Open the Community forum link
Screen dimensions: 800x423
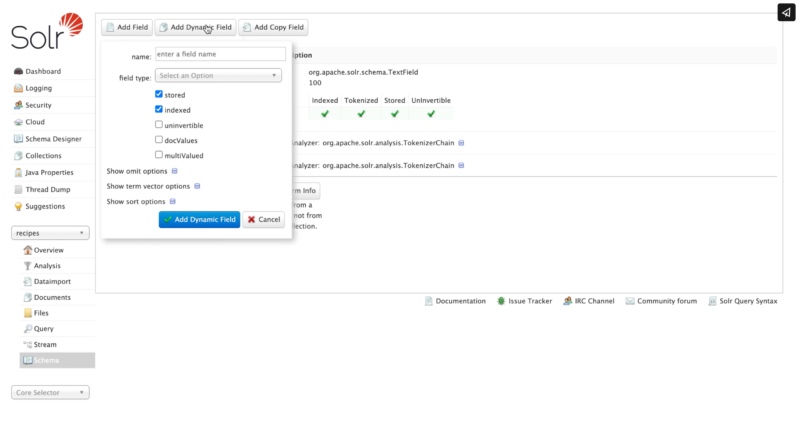(x=667, y=301)
